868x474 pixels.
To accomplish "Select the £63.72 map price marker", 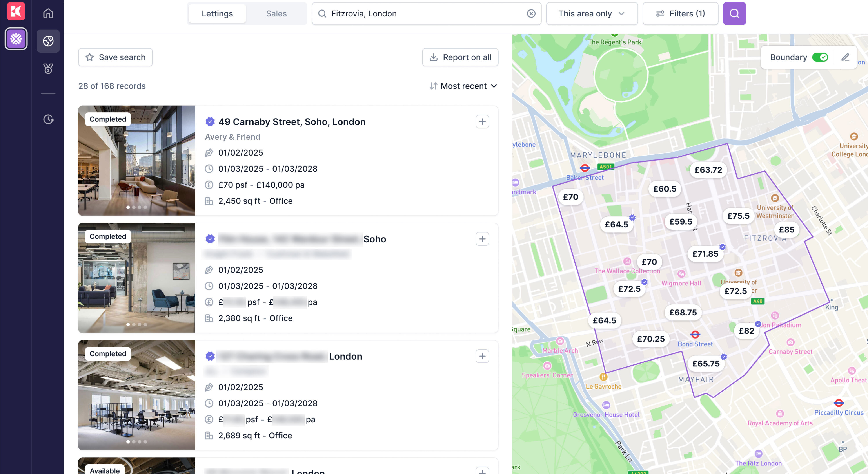I will tap(708, 170).
